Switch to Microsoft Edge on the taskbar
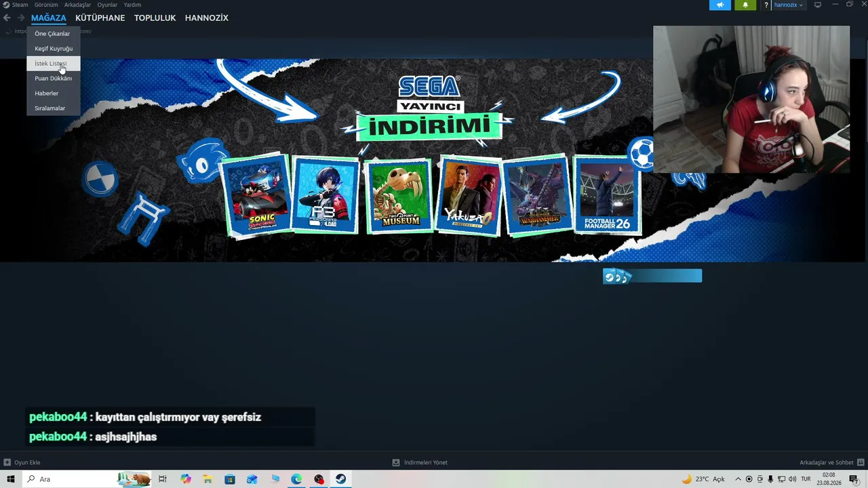Image resolution: width=868 pixels, height=488 pixels. 296,479
